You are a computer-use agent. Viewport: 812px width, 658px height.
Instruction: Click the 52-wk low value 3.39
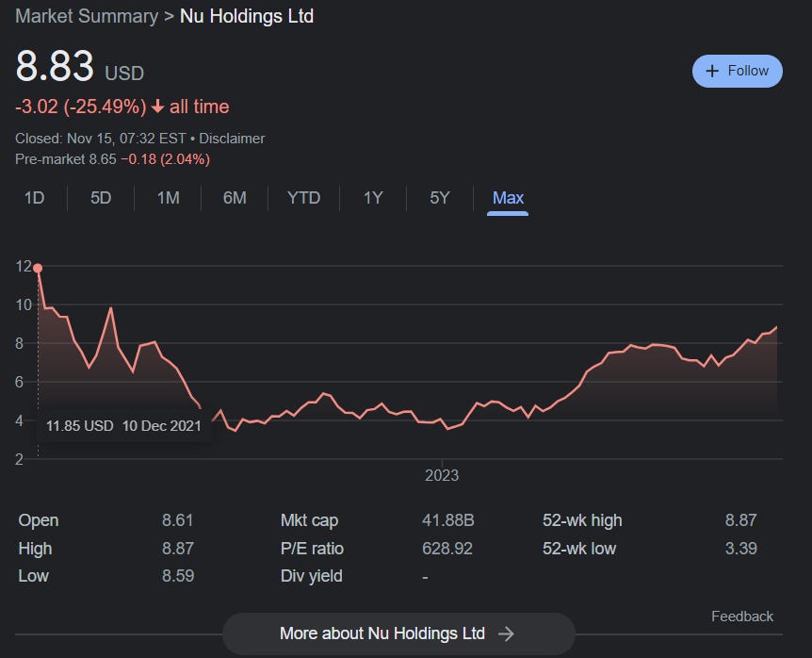click(x=740, y=548)
